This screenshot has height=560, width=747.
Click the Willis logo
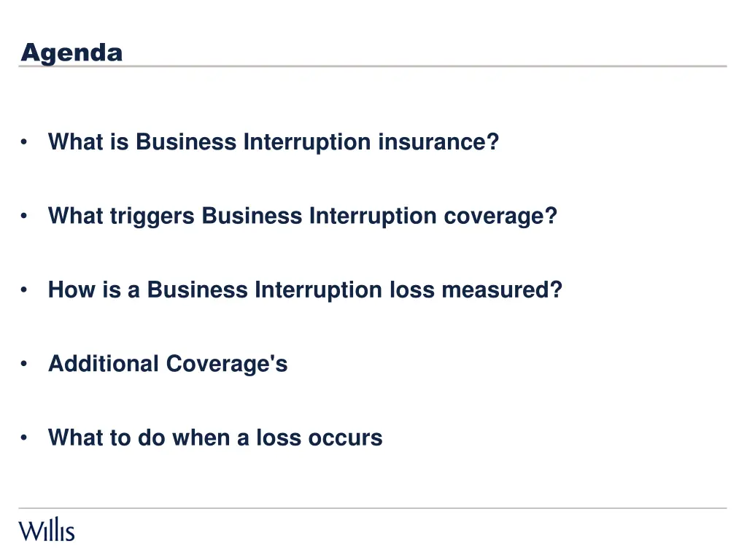tap(47, 529)
